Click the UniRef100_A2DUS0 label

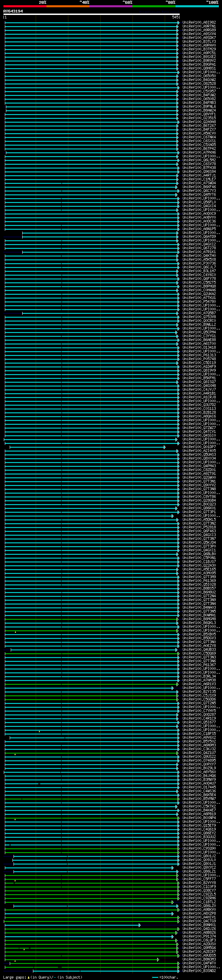pyautogui.click(x=199, y=944)
